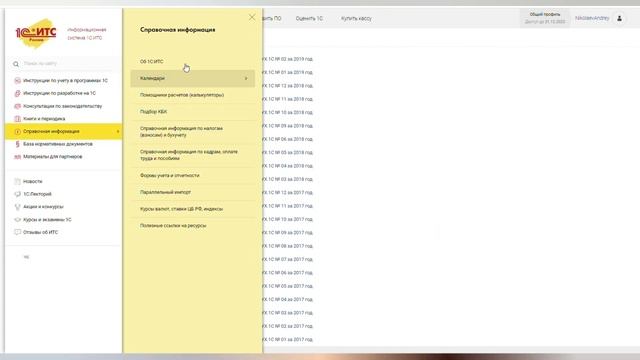
Task: Select Календари in the submenu
Action: (x=193, y=78)
